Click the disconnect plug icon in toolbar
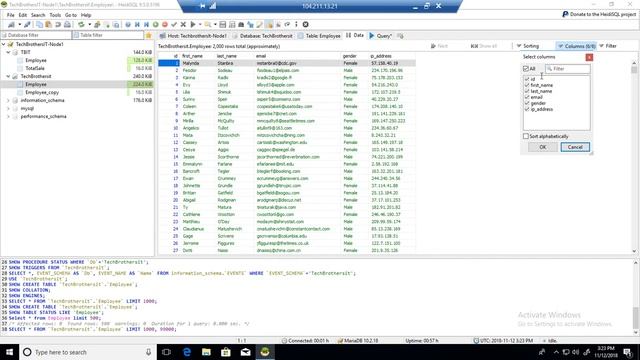 [27, 24]
